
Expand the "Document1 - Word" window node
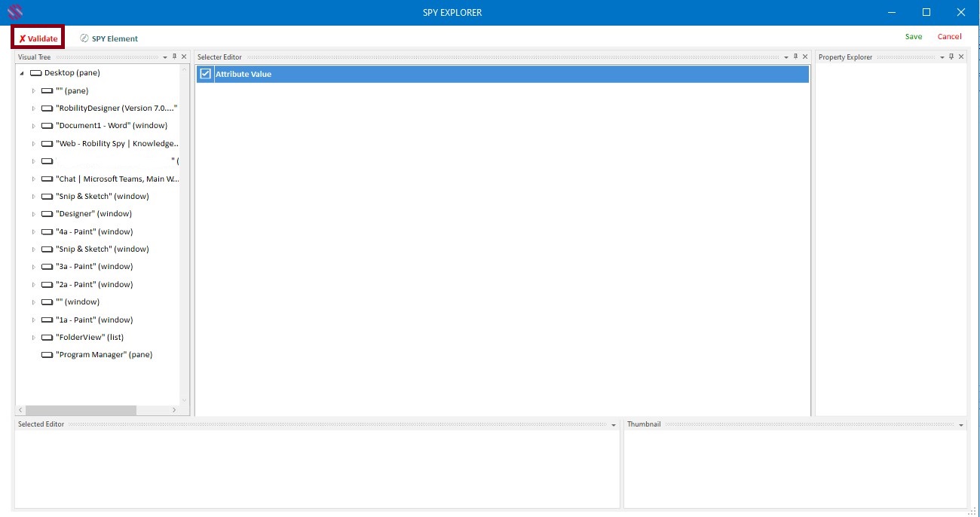tap(33, 126)
